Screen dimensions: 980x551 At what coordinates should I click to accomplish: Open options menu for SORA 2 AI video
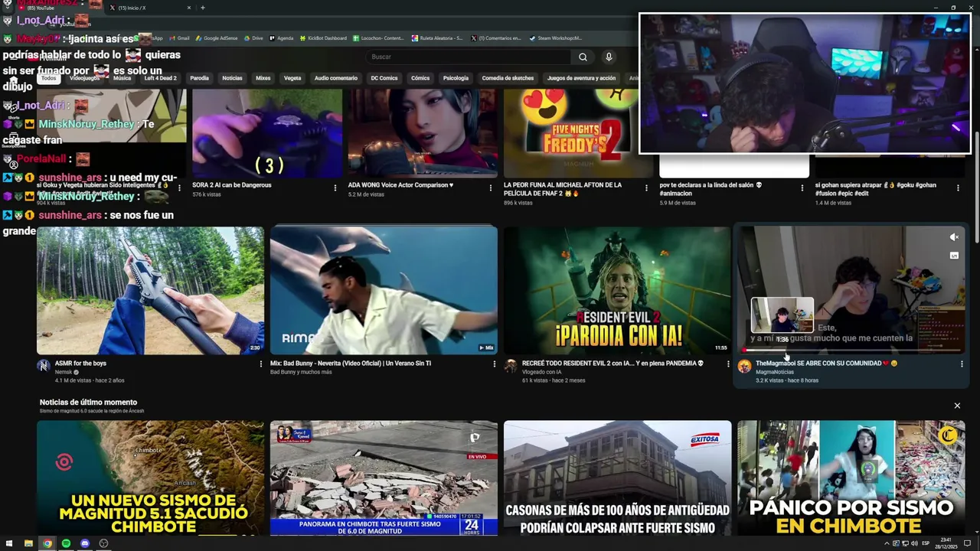click(x=335, y=187)
